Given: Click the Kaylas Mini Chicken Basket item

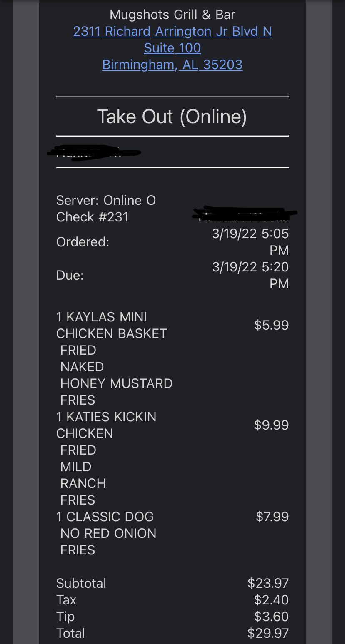Looking at the screenshot, I should click(x=111, y=325).
